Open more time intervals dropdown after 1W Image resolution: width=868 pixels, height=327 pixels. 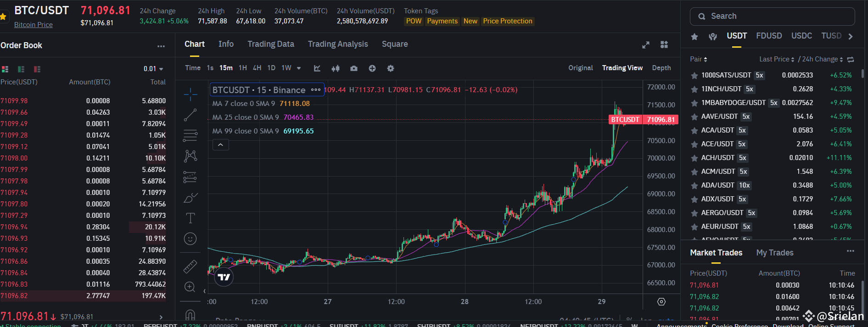click(299, 68)
